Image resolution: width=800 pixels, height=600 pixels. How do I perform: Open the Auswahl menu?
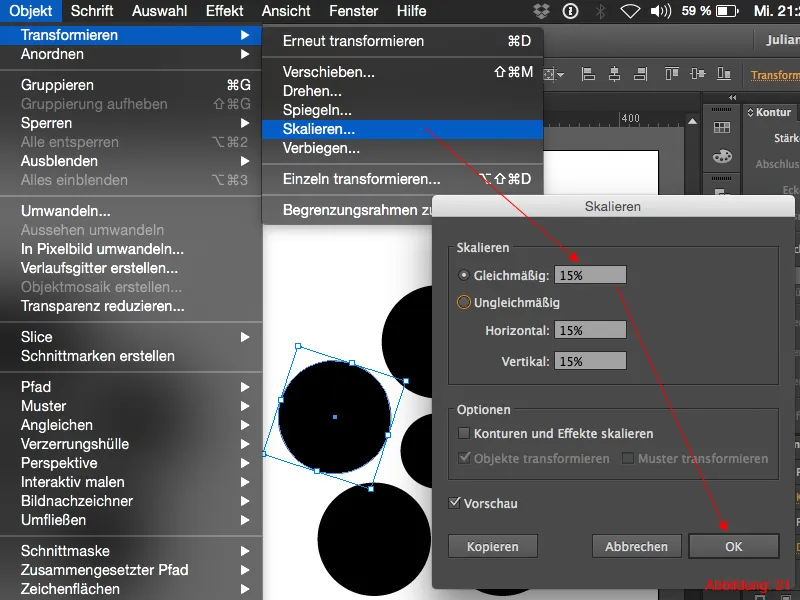click(x=159, y=11)
